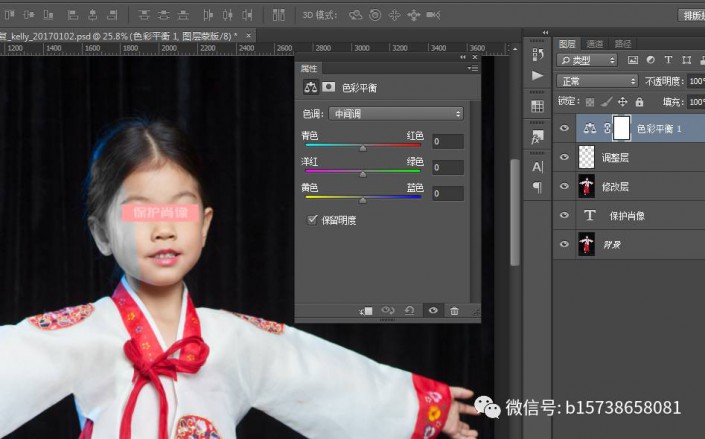Select the 3D slide mode icon
This screenshot has height=439, width=705.
point(414,15)
